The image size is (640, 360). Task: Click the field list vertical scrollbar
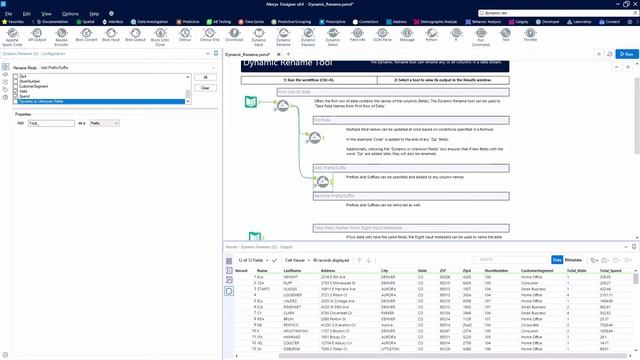(188, 93)
